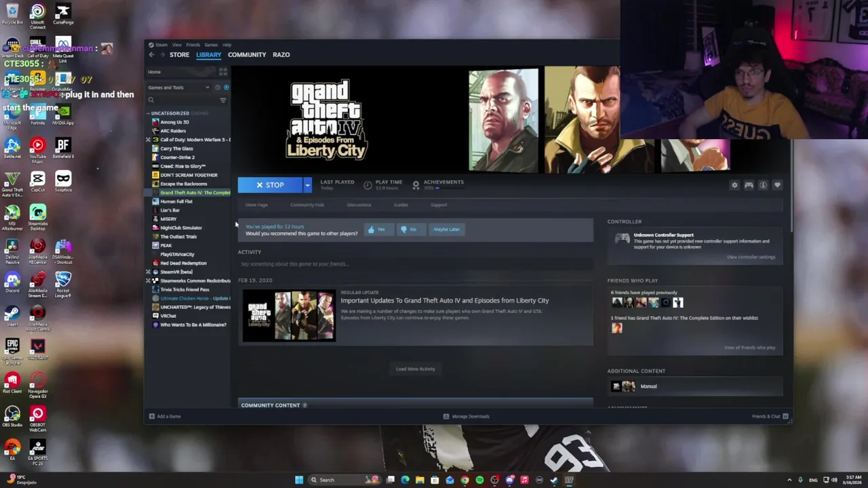The image size is (868, 488).
Task: Open the Games menu
Action: point(211,45)
